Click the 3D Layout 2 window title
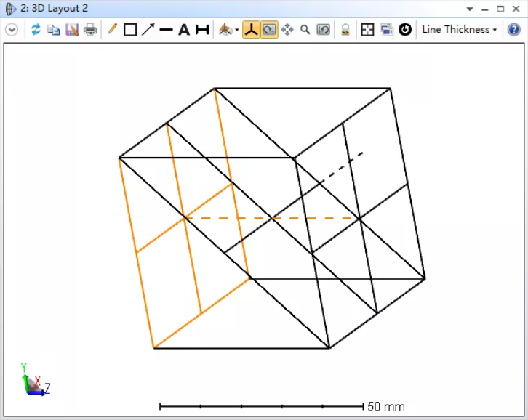 (54, 9)
